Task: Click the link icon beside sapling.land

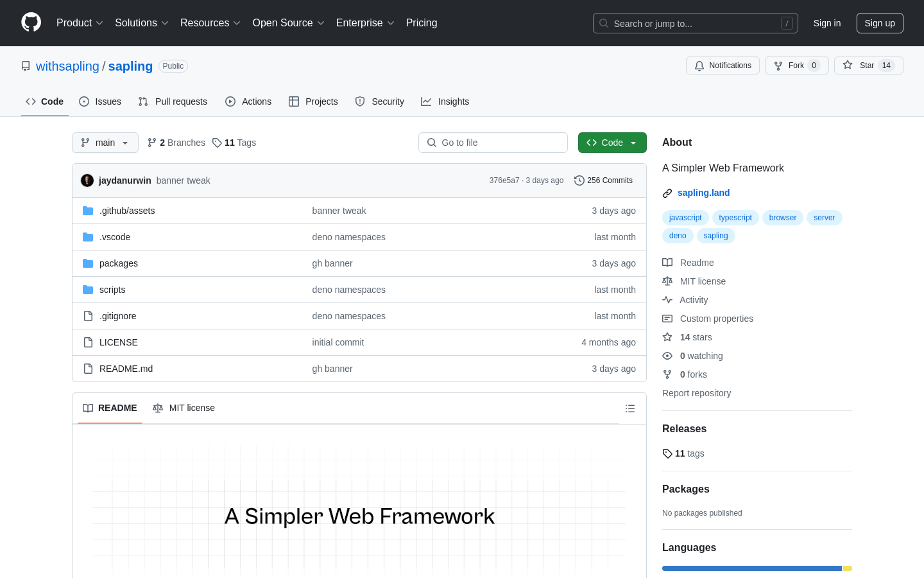Action: pyautogui.click(x=667, y=193)
